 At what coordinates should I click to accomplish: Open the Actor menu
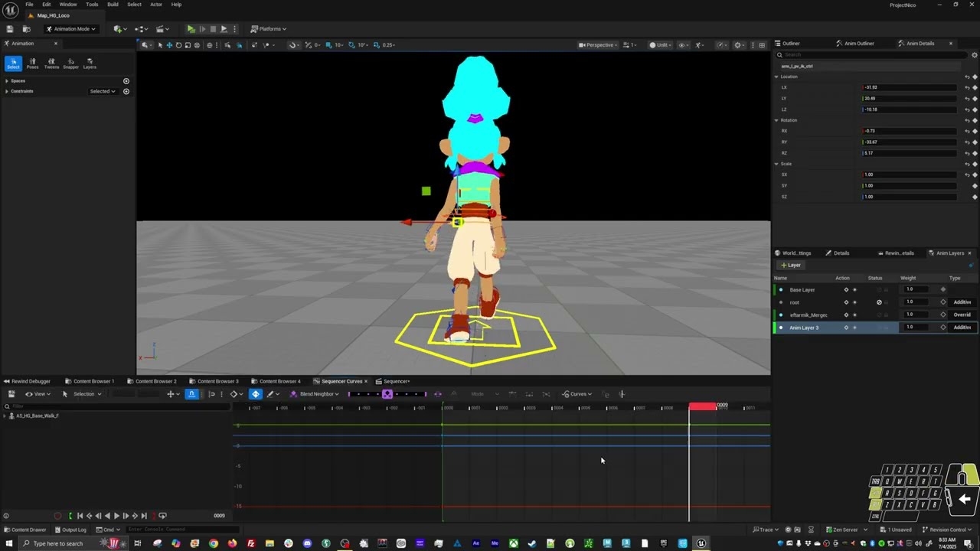click(x=156, y=5)
